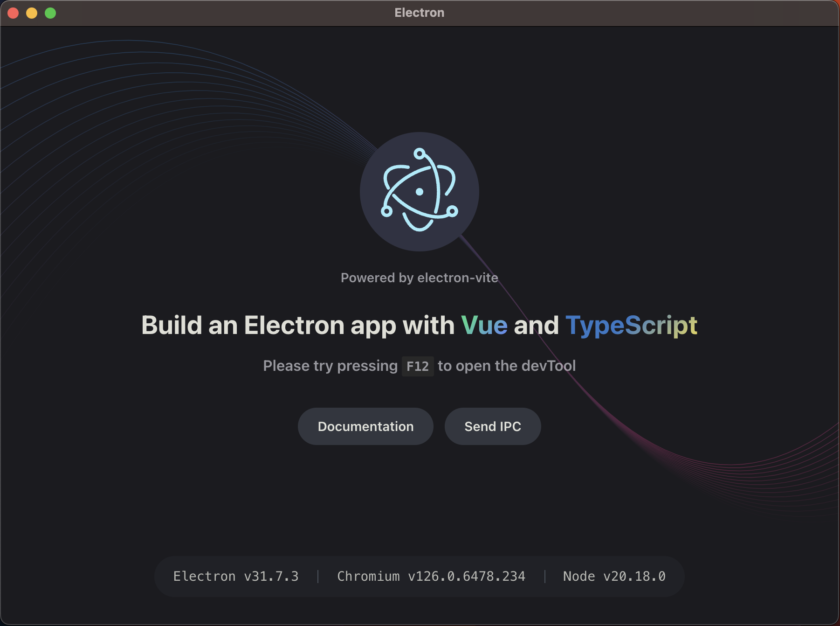Click the F12 keycap hint
The height and width of the screenshot is (626, 840).
point(418,366)
